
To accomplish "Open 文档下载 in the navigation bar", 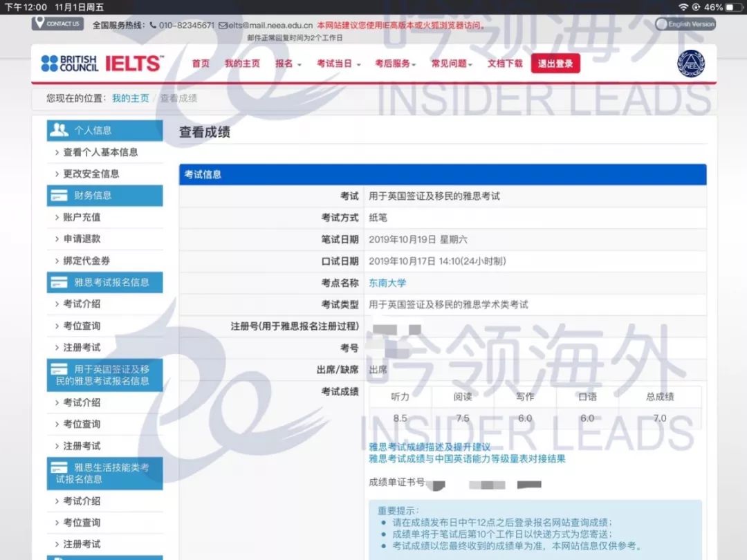I will [x=505, y=64].
